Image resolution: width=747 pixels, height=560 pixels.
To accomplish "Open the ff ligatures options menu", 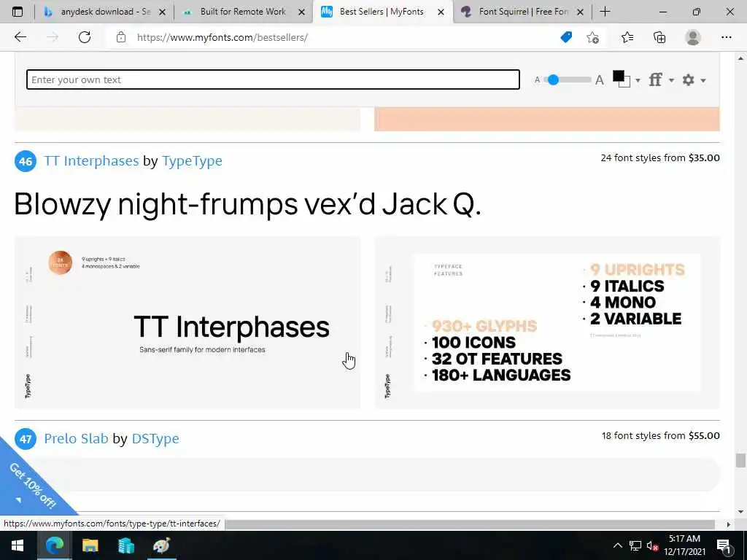I will [x=661, y=79].
